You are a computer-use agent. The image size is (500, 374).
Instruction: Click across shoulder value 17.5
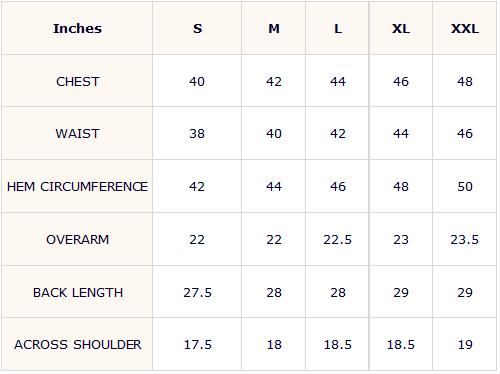tap(197, 344)
